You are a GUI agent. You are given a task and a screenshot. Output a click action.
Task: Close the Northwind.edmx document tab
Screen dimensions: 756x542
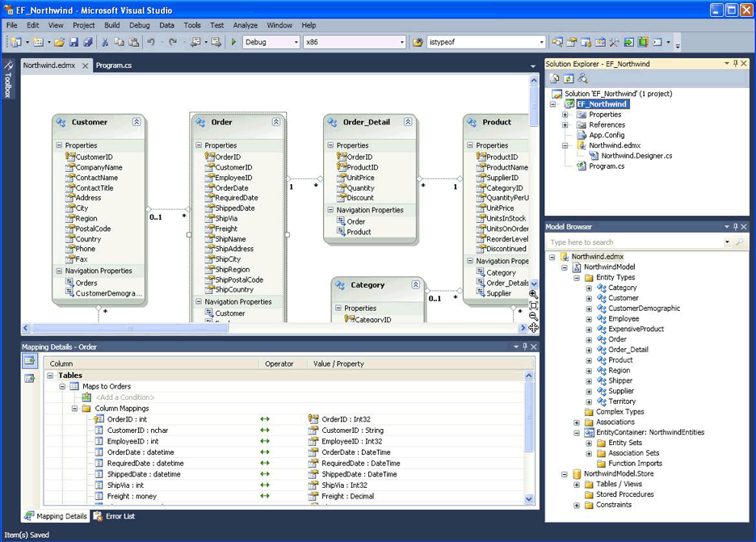coord(86,65)
